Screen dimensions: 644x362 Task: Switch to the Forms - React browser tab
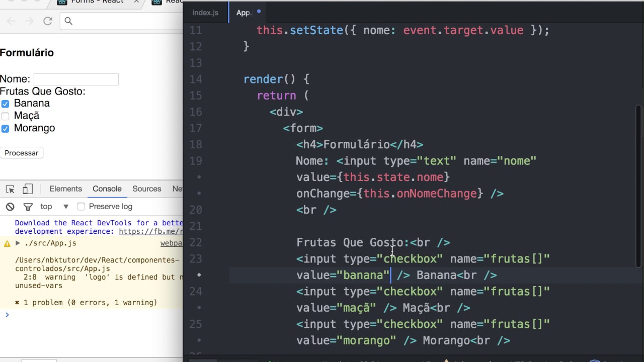97,2
